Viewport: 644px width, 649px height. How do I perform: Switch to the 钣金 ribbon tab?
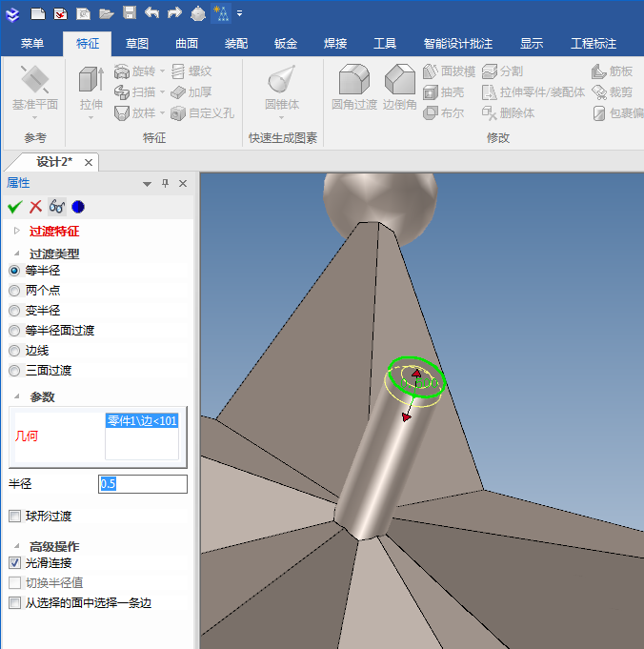286,44
